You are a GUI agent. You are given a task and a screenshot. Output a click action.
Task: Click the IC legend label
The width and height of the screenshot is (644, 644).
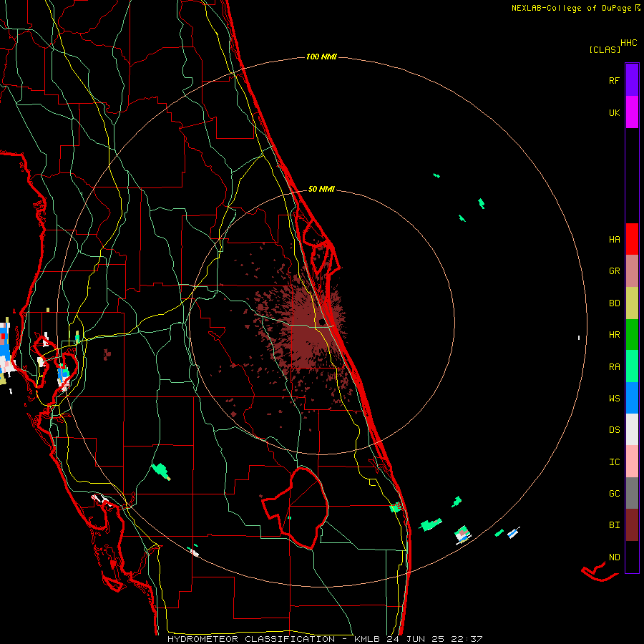(614, 462)
